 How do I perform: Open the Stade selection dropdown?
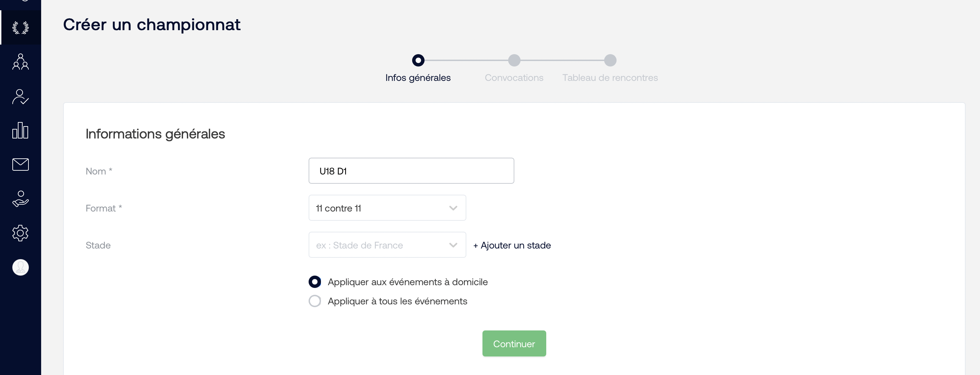click(387, 245)
